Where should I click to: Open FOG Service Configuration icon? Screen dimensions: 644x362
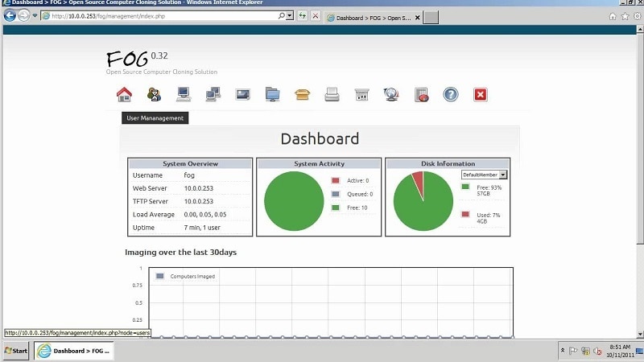361,94
